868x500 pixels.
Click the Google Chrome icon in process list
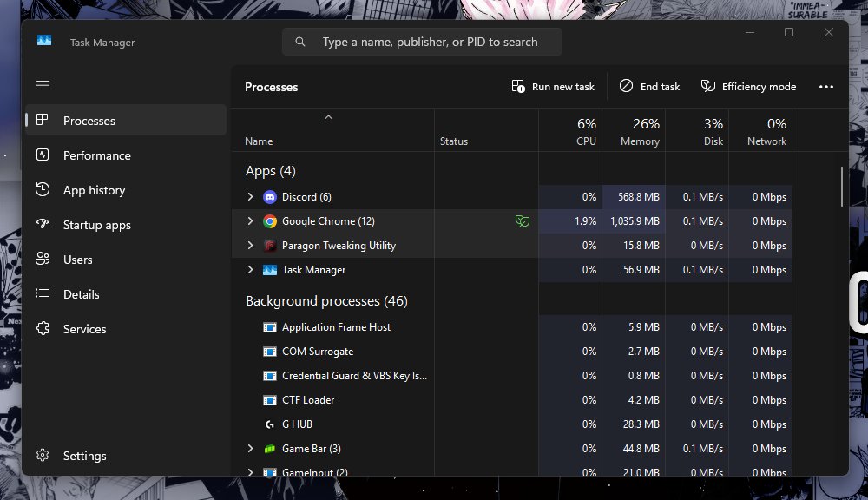[x=270, y=221]
